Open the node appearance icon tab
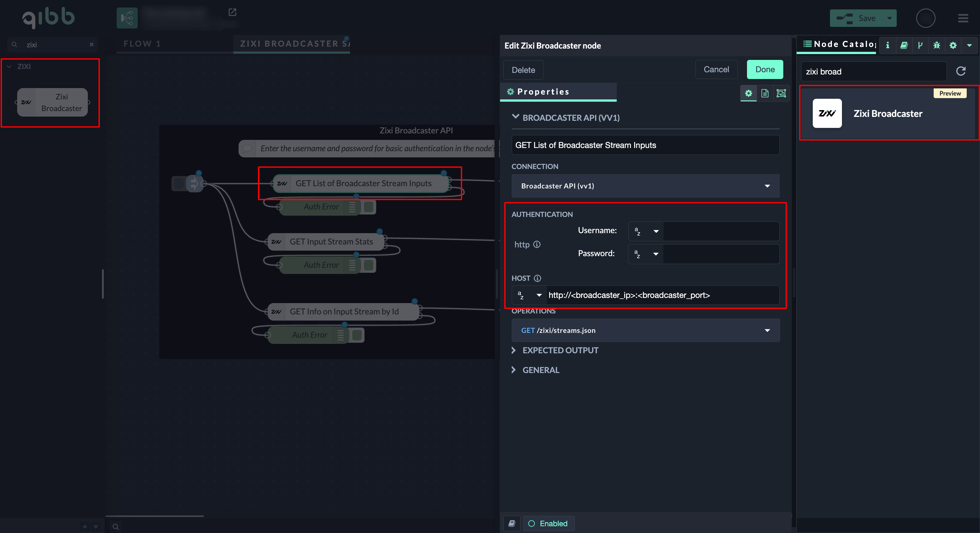 [x=781, y=93]
